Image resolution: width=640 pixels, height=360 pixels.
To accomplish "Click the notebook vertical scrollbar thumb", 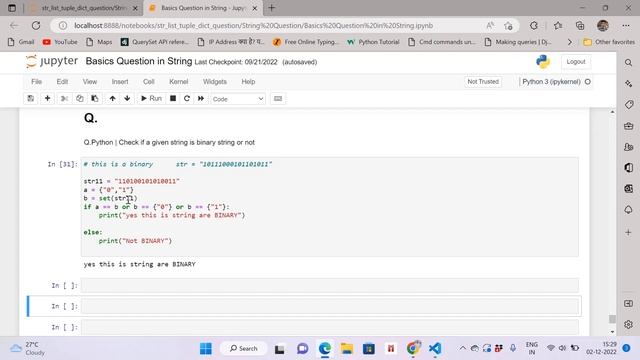I will click(612, 319).
